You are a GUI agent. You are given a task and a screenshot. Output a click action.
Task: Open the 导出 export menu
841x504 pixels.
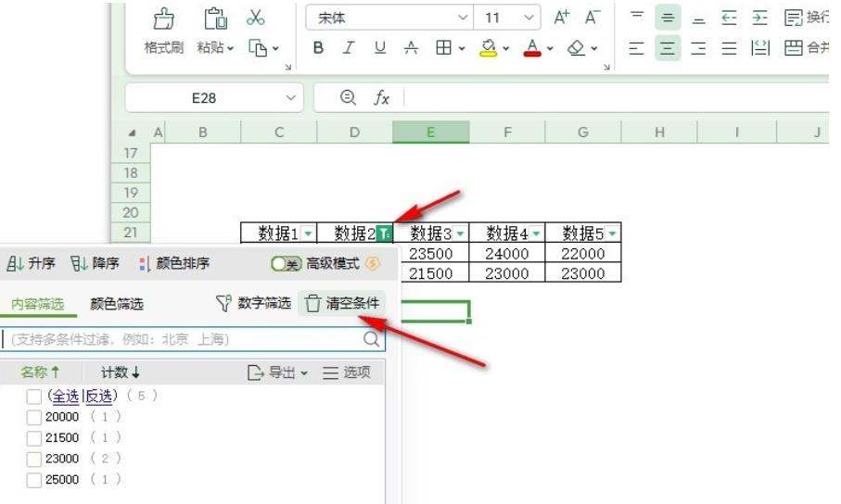pos(277,372)
